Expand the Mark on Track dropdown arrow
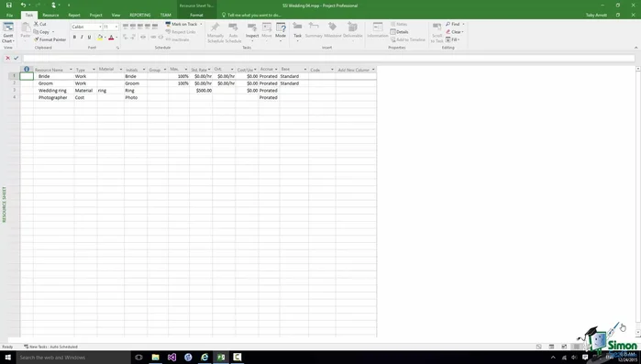641x364 pixels. click(x=201, y=24)
